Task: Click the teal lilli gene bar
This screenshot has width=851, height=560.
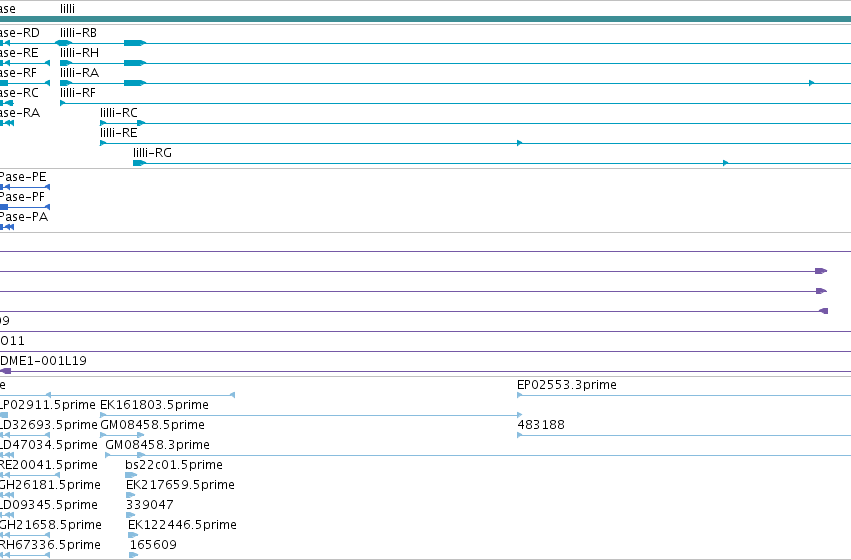Action: coord(426,20)
